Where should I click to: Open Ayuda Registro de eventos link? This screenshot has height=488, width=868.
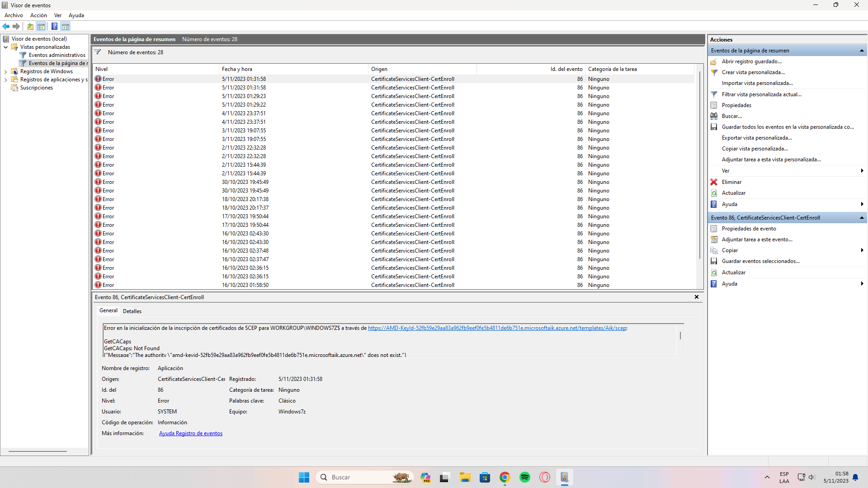(x=190, y=433)
